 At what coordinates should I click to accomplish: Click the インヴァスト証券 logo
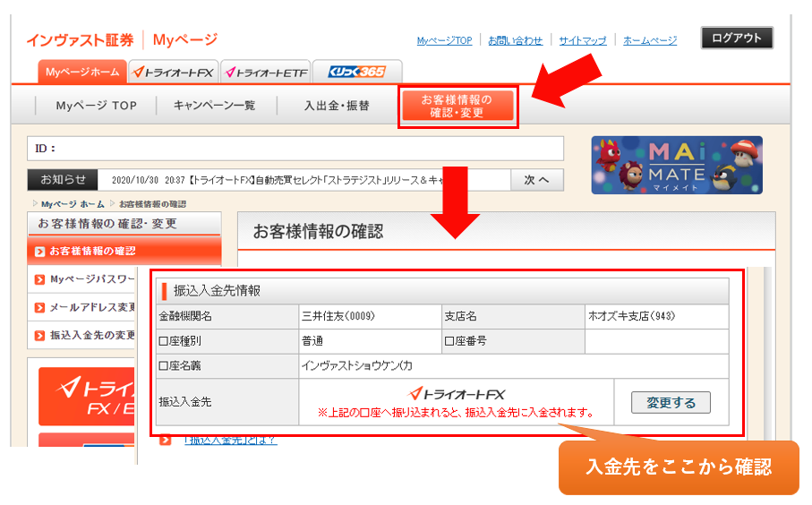pyautogui.click(x=81, y=40)
